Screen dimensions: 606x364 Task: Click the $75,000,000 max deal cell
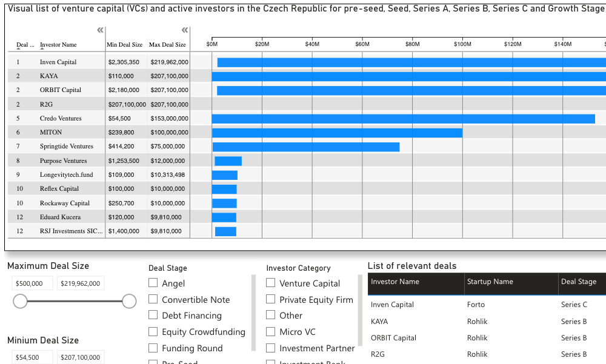(x=168, y=146)
